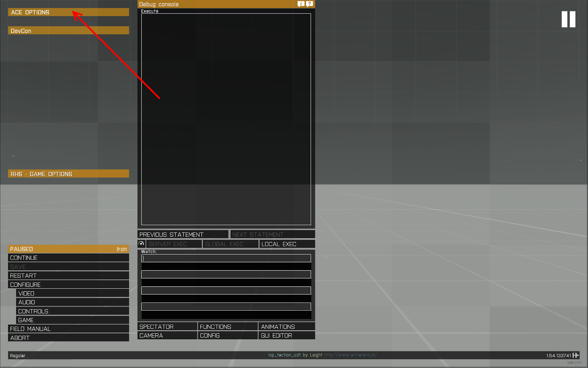Focus the first Watch input field
The image size is (588, 368).
[x=226, y=258]
